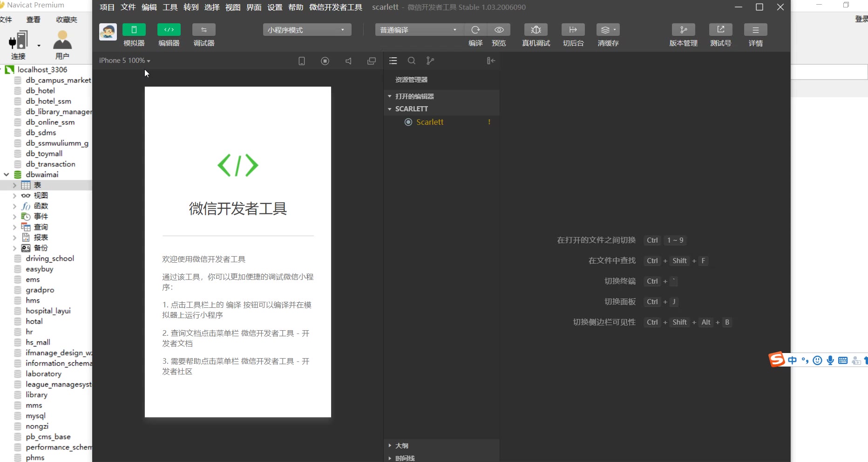Click the Navicat search input field
Image resolution: width=868 pixels, height=462 pixels.
(829, 72)
